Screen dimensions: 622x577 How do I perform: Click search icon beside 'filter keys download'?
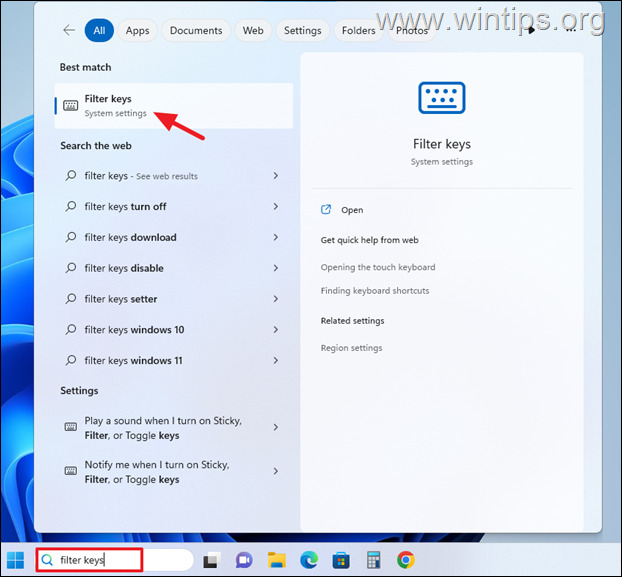click(x=71, y=237)
